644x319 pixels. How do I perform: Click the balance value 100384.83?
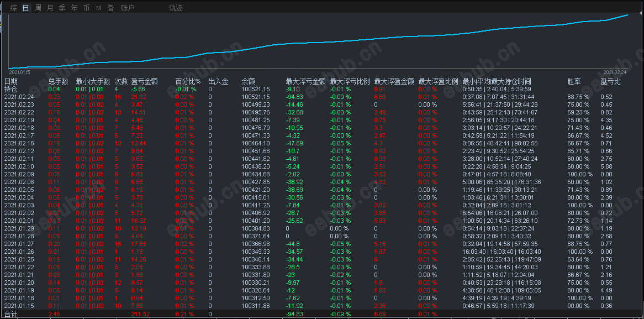coord(256,228)
